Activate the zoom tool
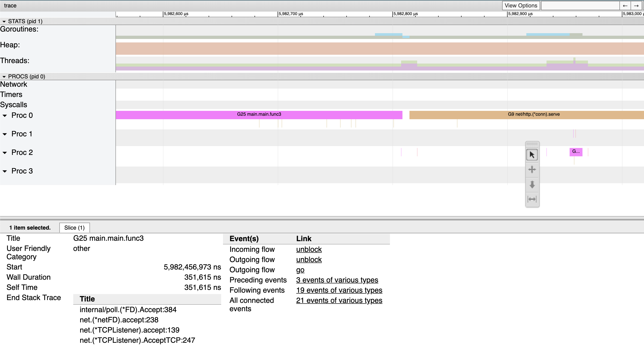 [x=532, y=185]
